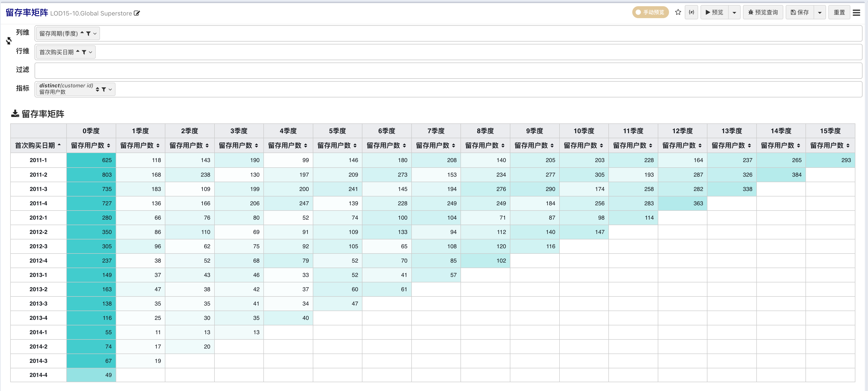Download the retention matrix table

(15, 114)
